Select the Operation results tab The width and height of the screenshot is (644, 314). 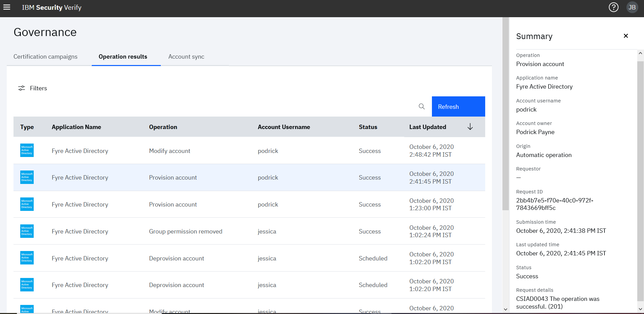click(x=123, y=57)
